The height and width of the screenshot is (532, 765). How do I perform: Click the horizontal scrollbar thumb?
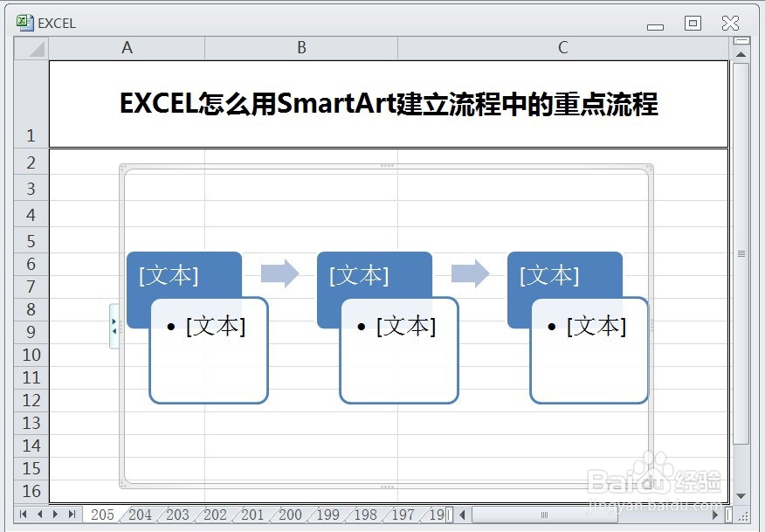tap(544, 515)
